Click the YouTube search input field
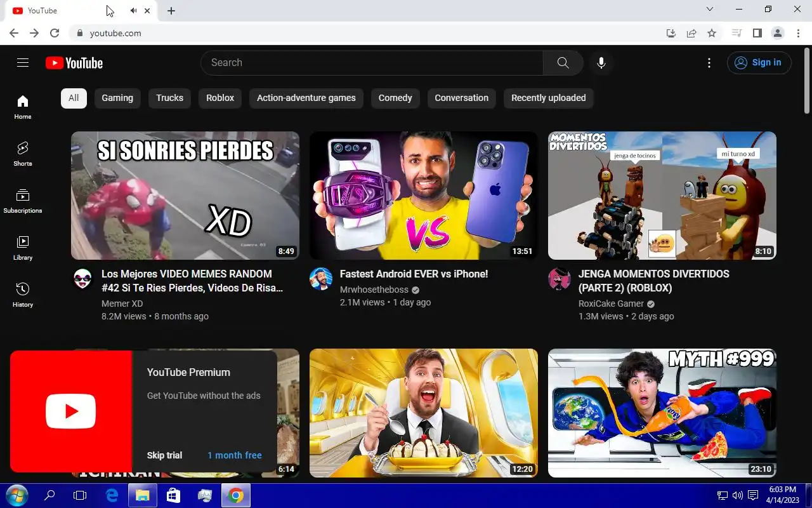 [372, 63]
